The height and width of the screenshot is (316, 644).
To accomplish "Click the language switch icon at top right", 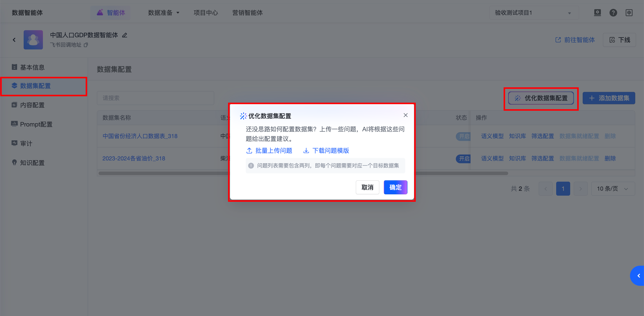I will [629, 13].
